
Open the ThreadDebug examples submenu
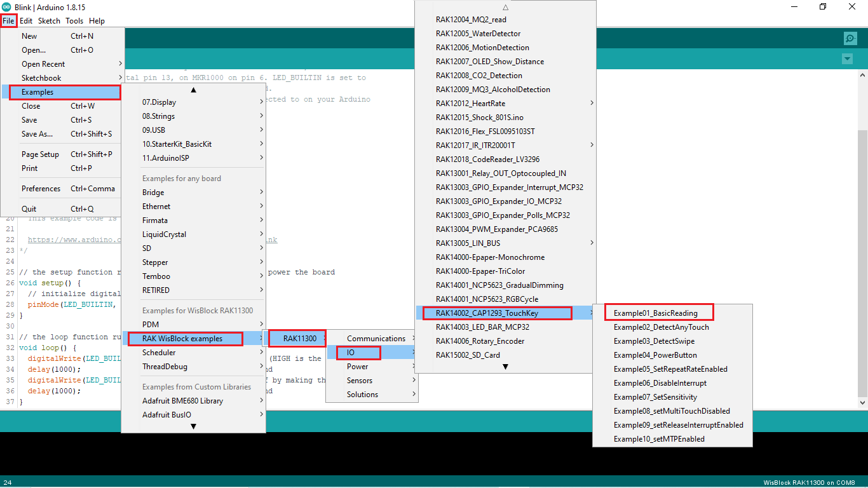[x=193, y=367]
